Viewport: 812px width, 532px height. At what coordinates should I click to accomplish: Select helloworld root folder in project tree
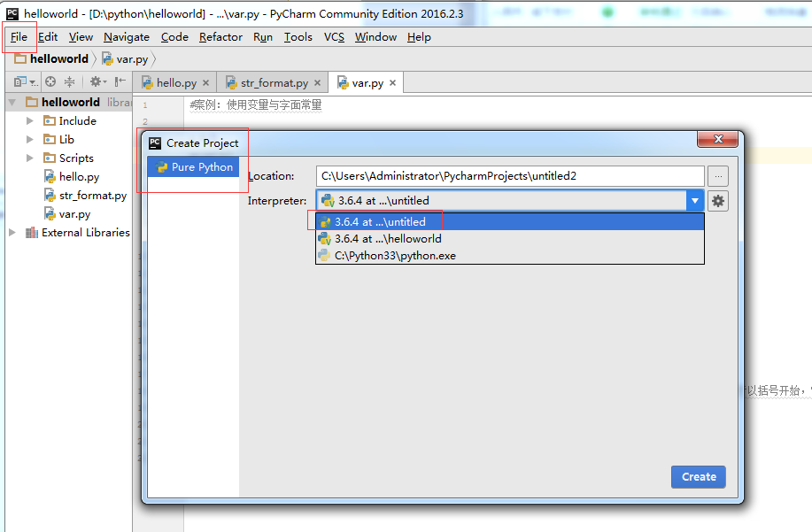[x=63, y=103]
